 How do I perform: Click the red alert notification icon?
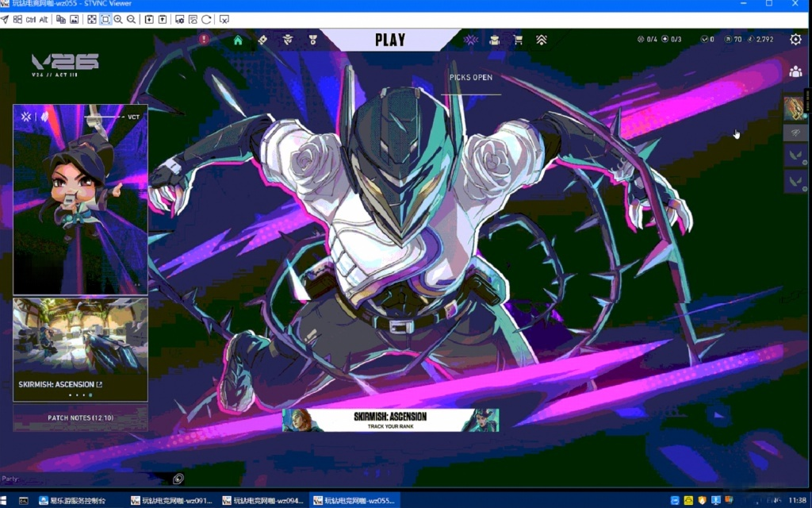(205, 40)
